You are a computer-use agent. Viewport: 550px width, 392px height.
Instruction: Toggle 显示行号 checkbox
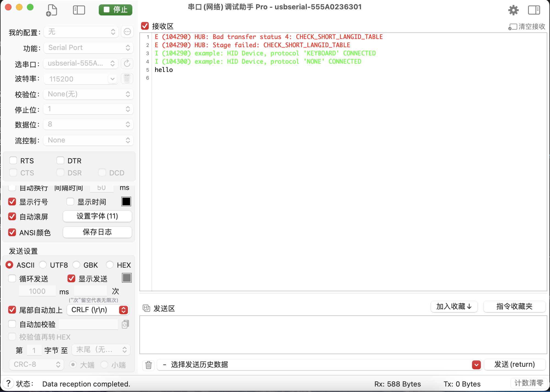click(x=12, y=202)
